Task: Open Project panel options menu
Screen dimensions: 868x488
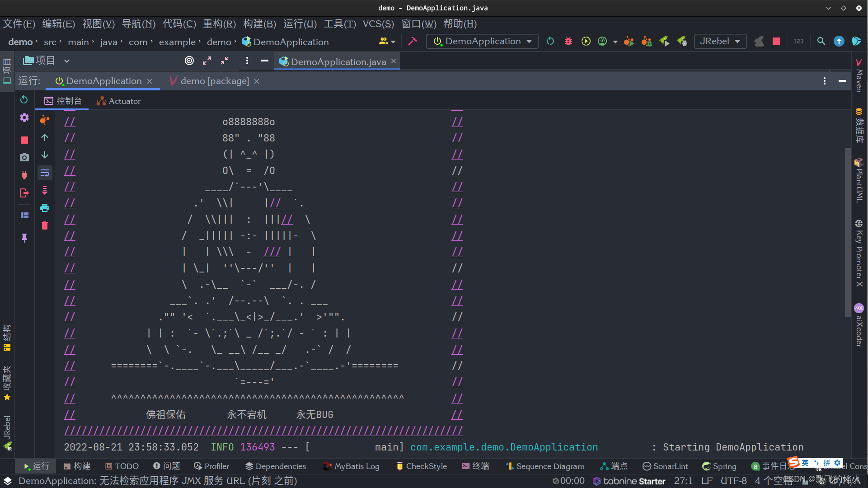Action: point(247,61)
